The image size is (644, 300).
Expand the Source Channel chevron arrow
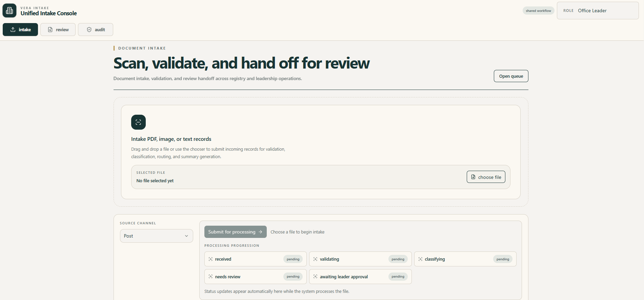coord(186,236)
